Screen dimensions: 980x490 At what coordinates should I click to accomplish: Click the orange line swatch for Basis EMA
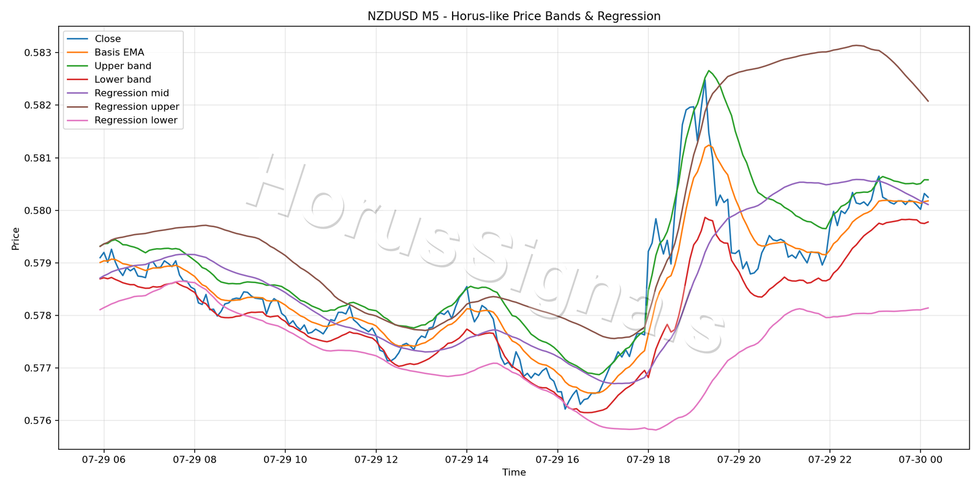tap(78, 53)
